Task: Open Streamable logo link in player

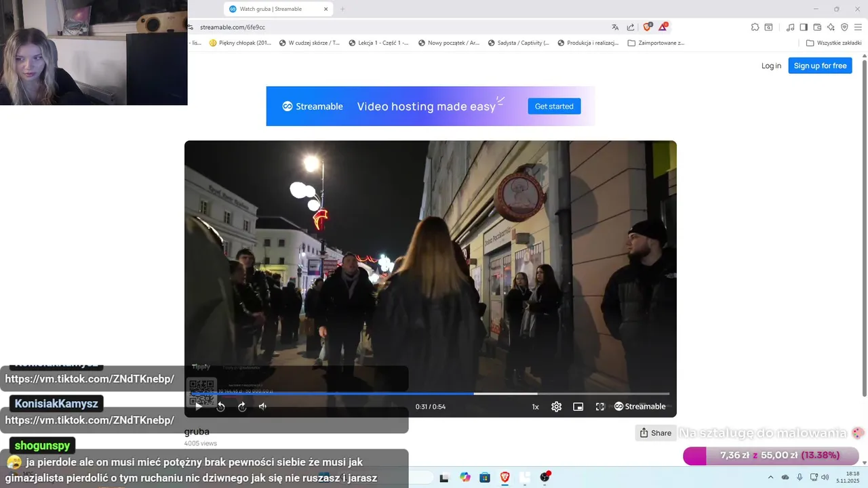Action: [x=640, y=407]
